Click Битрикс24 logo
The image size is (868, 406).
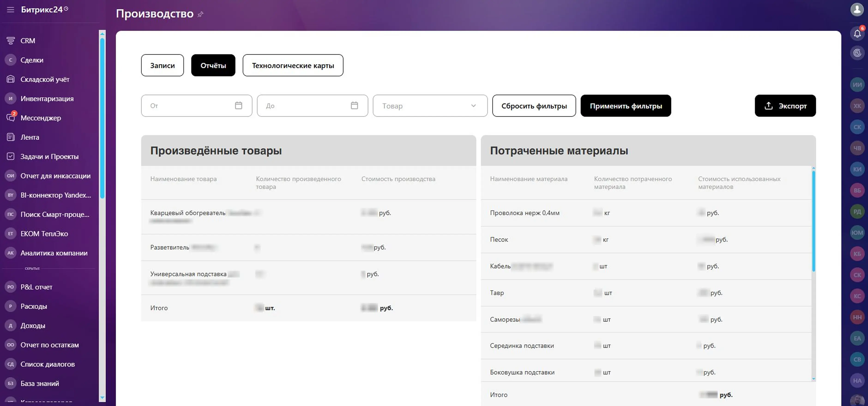45,9
